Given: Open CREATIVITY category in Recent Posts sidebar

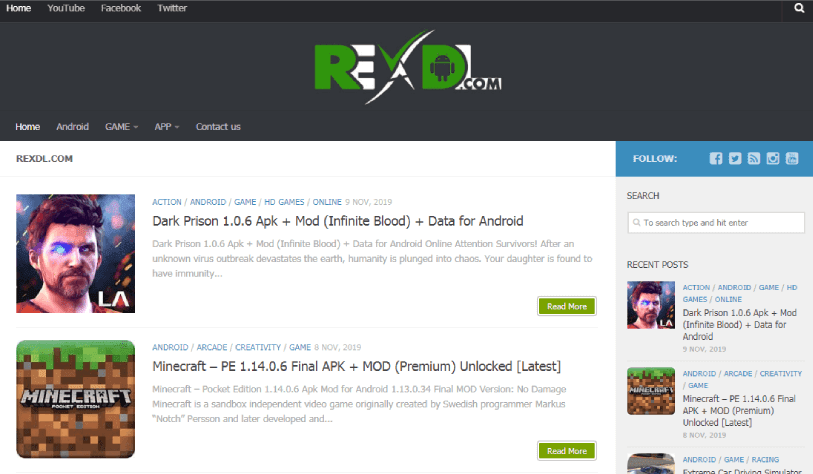Looking at the screenshot, I should pos(781,373).
